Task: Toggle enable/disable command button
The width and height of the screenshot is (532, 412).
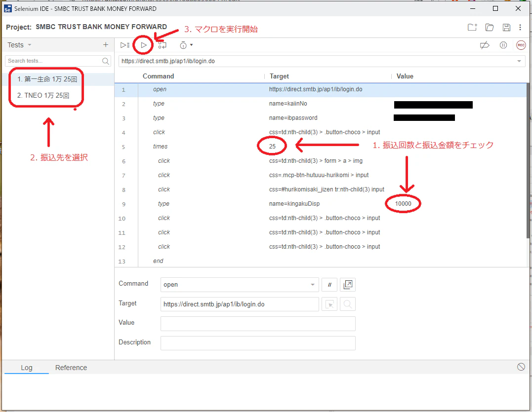Action: [329, 285]
